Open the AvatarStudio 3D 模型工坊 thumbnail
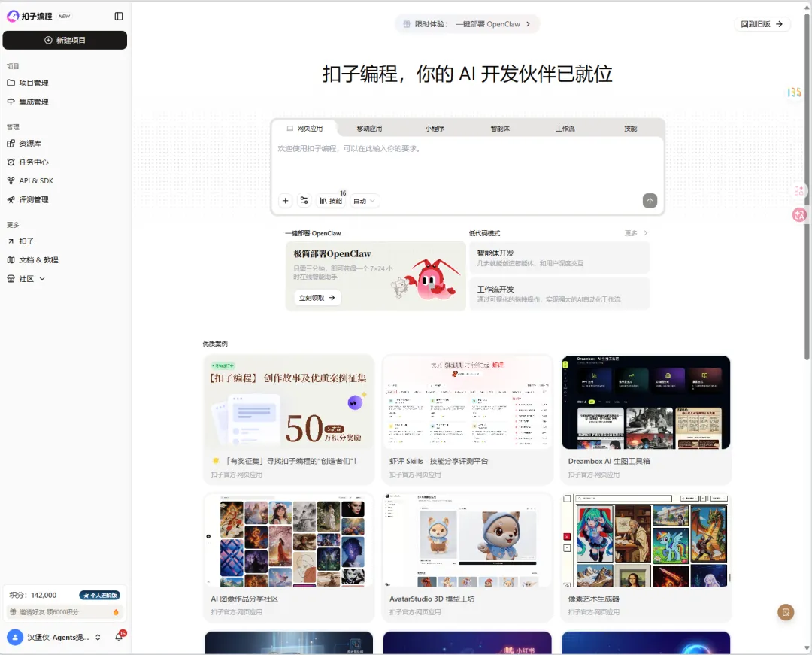 [x=467, y=540]
